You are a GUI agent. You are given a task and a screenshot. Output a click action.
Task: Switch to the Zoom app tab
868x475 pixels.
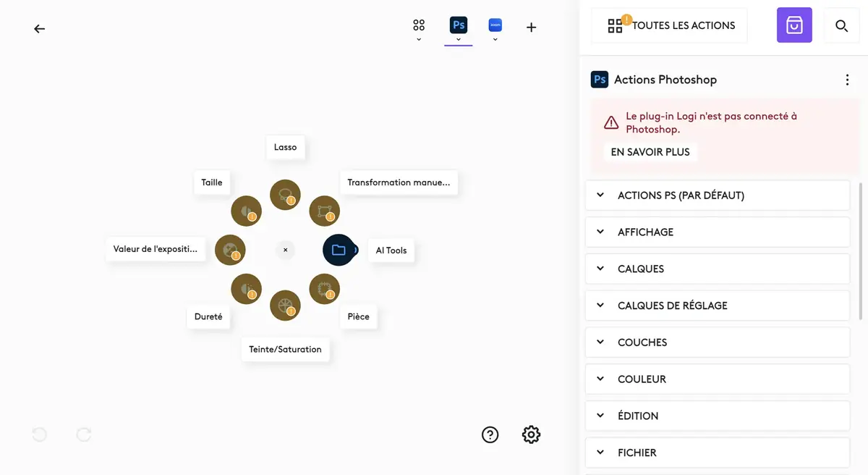point(495,24)
